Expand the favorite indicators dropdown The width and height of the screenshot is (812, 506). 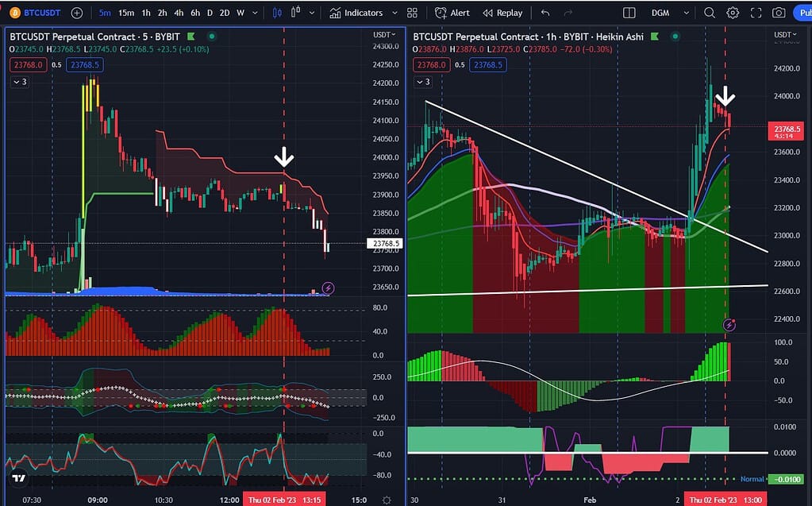394,13
